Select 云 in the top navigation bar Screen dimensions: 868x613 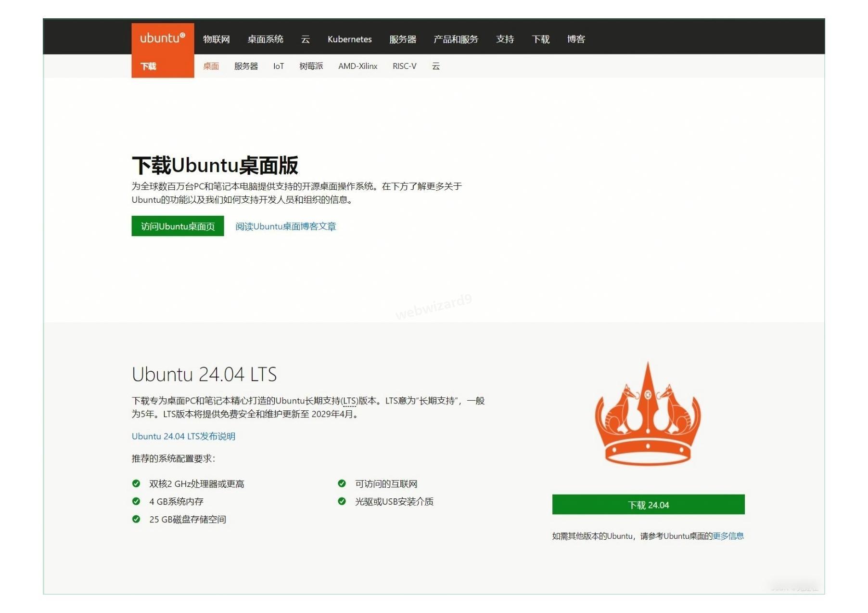[306, 39]
